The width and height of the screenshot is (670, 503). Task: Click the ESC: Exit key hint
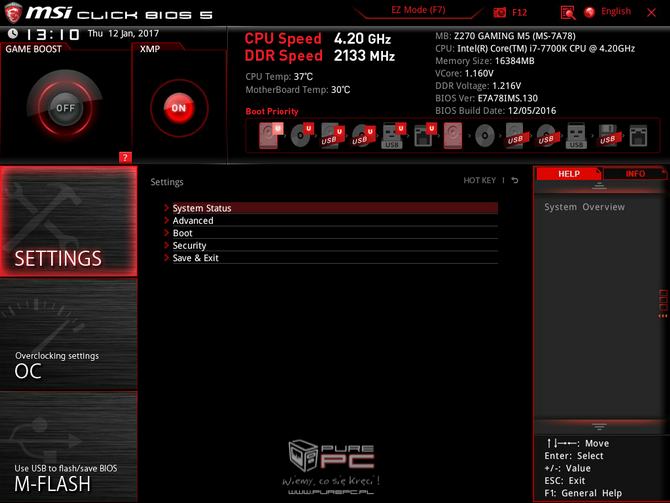pyautogui.click(x=564, y=480)
